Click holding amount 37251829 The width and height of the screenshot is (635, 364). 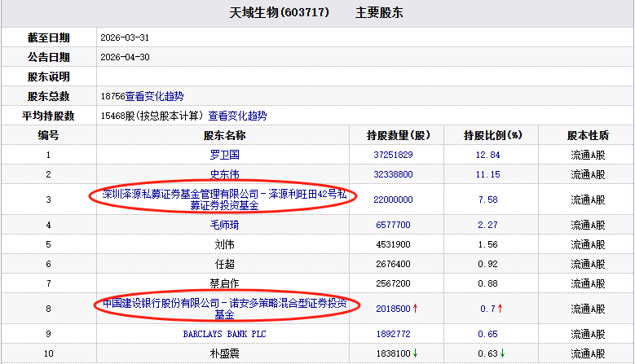[393, 155]
